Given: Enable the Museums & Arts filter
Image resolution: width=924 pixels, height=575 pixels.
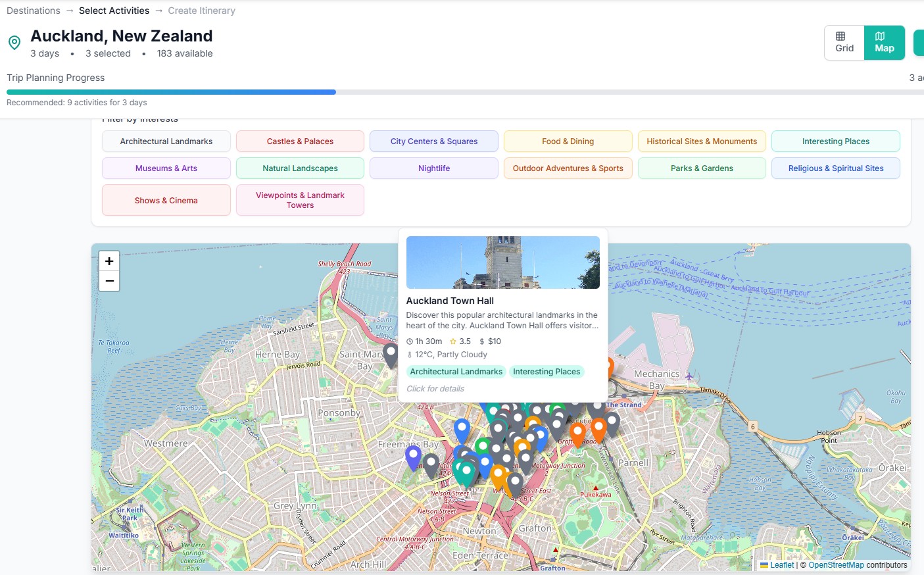Looking at the screenshot, I should pos(166,168).
